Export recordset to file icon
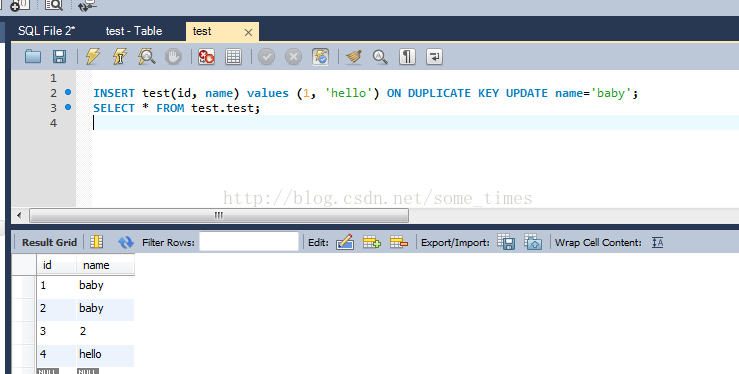 pos(506,242)
